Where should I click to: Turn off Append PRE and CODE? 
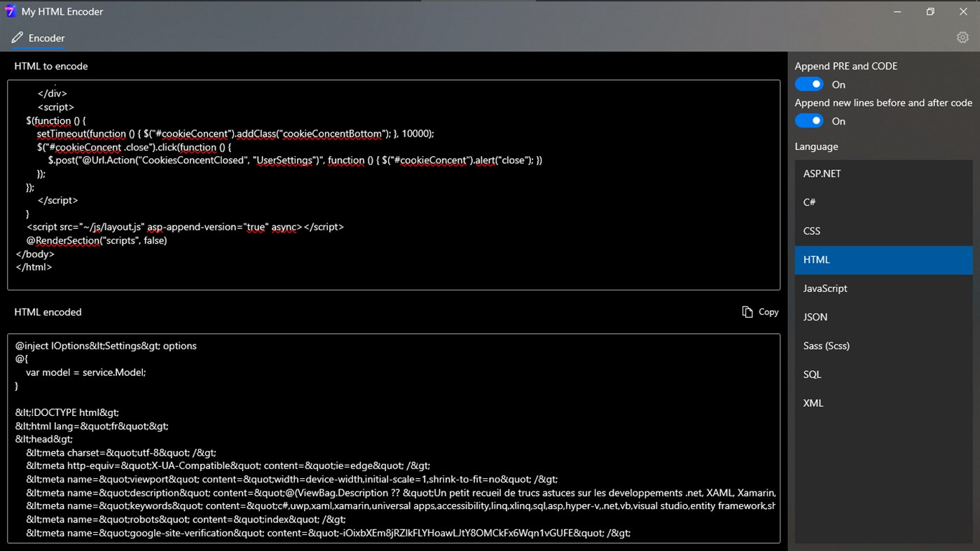coord(808,83)
